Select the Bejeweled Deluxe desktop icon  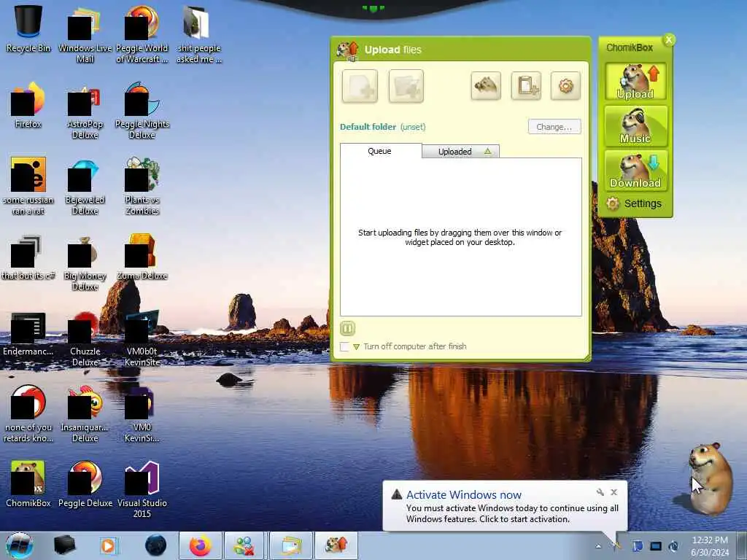pyautogui.click(x=85, y=187)
